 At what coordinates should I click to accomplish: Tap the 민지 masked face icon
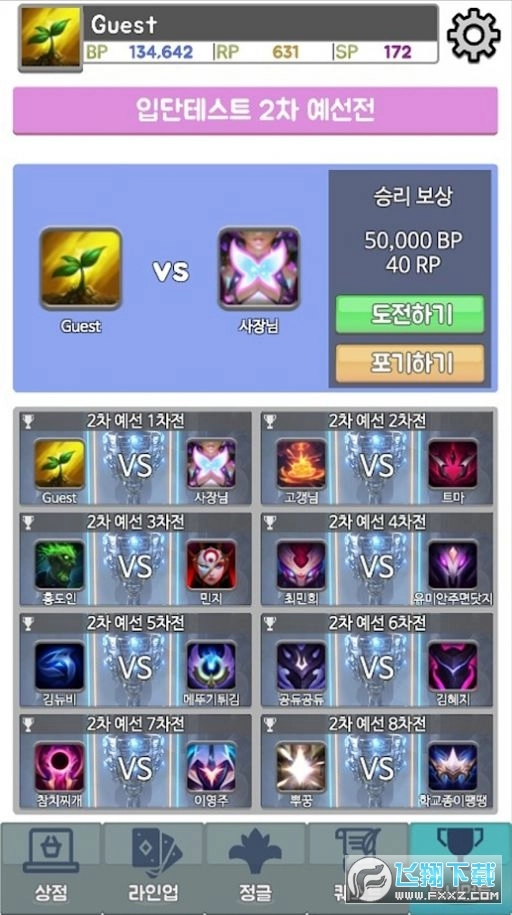pos(211,565)
